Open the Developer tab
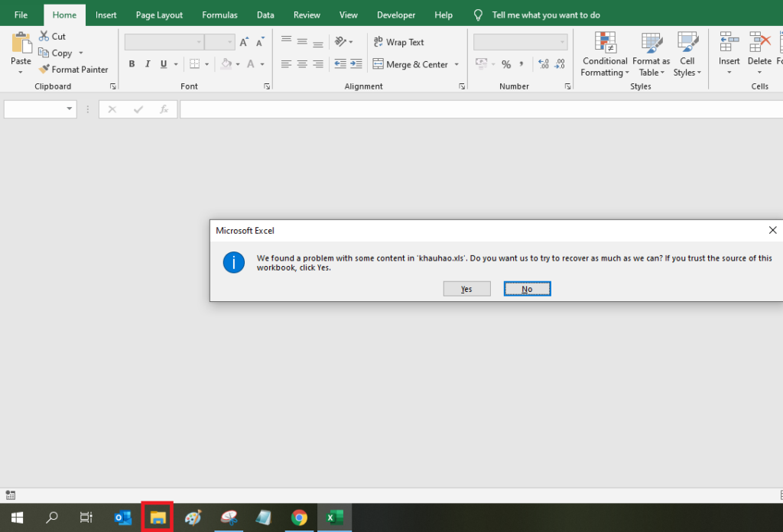 pos(396,14)
